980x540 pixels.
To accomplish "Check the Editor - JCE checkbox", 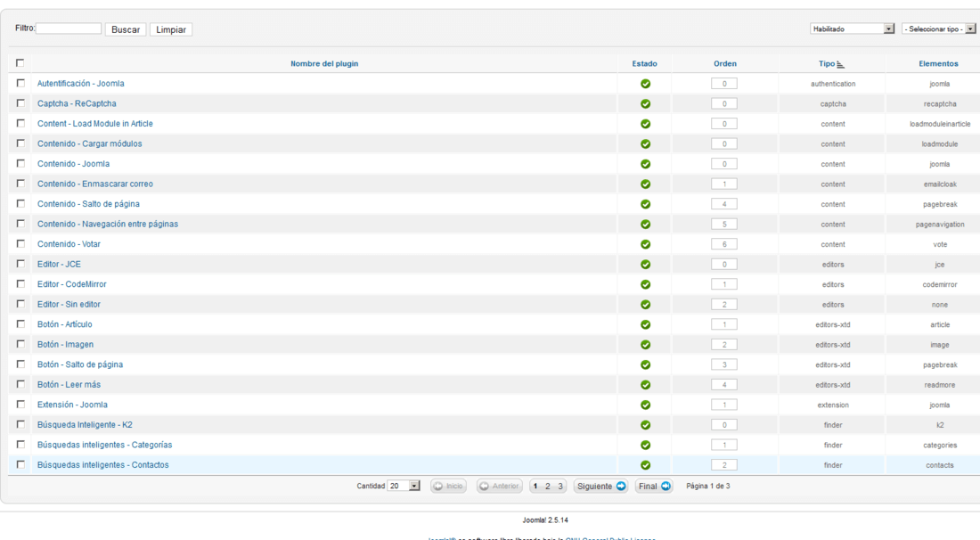I will (20, 264).
